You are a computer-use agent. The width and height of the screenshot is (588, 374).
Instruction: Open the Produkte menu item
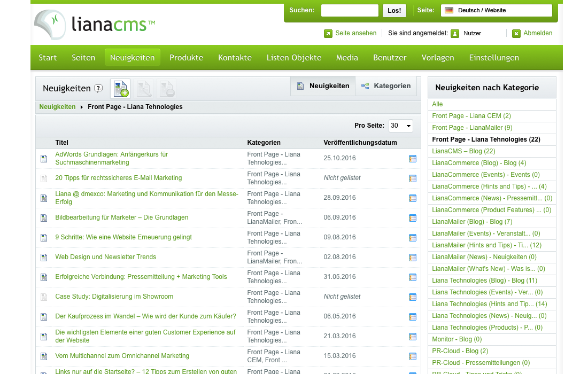click(186, 58)
